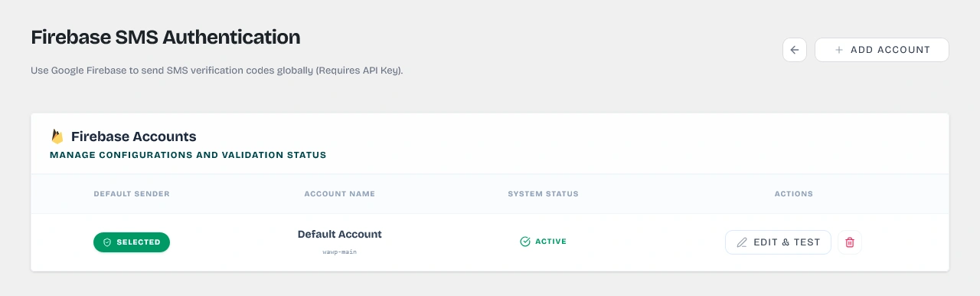Screen dimensions: 980x296
Task: Click the Manage Configurations and Validation Status subtitle
Action: (x=188, y=155)
